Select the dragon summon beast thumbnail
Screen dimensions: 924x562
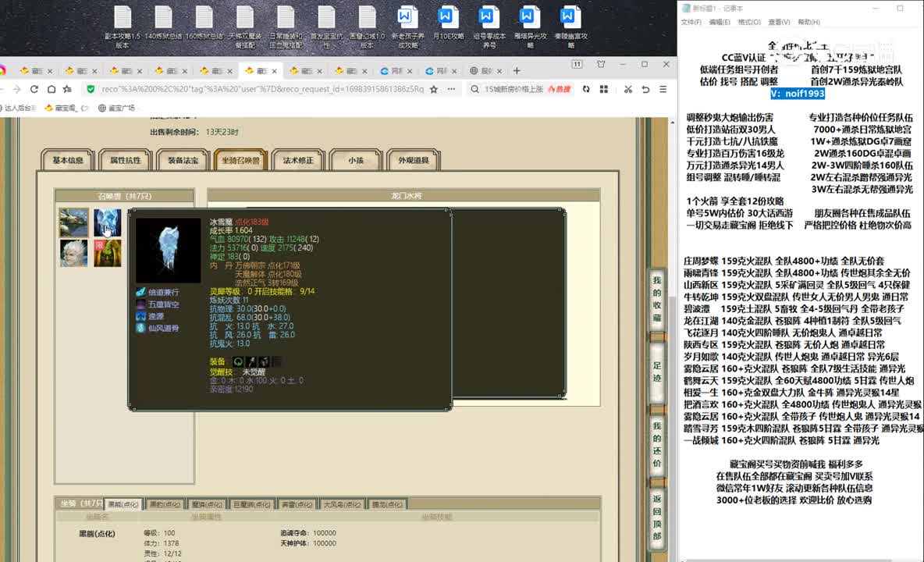click(x=73, y=222)
